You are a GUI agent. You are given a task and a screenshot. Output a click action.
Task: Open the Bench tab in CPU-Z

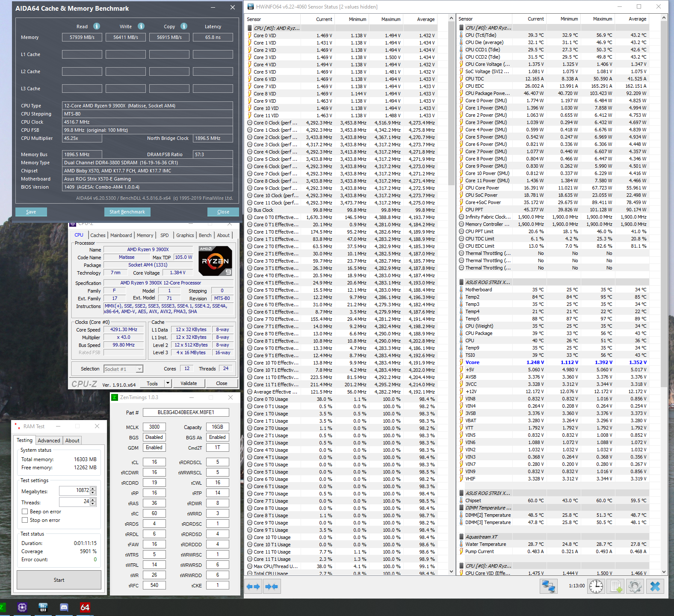pos(205,235)
